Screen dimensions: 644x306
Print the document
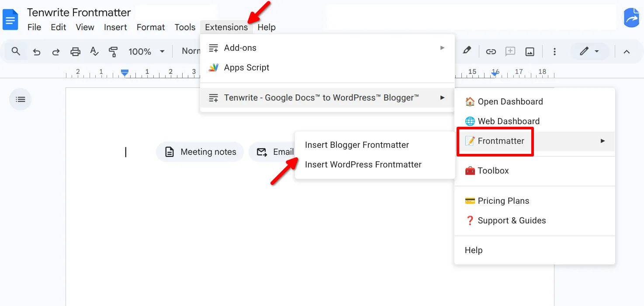(75, 51)
